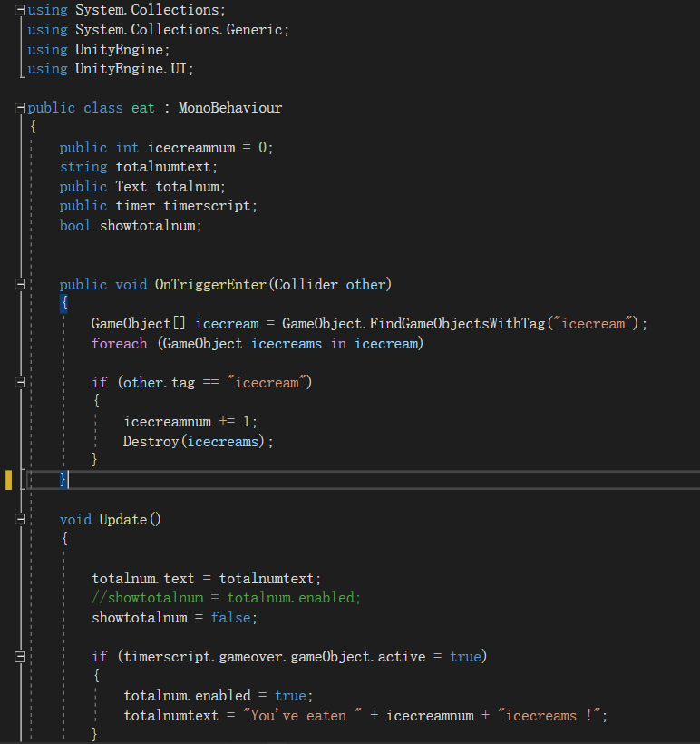Click the 'OnTriggerEnter' method name
Viewport: 700px width, 744px height.
point(210,285)
